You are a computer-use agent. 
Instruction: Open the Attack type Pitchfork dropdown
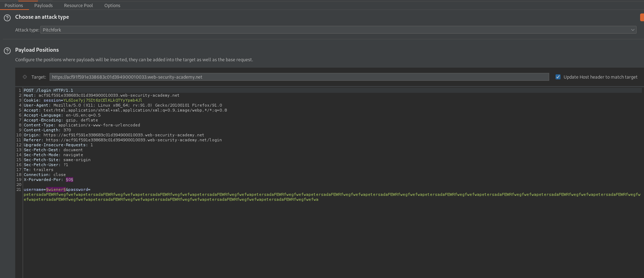point(339,30)
